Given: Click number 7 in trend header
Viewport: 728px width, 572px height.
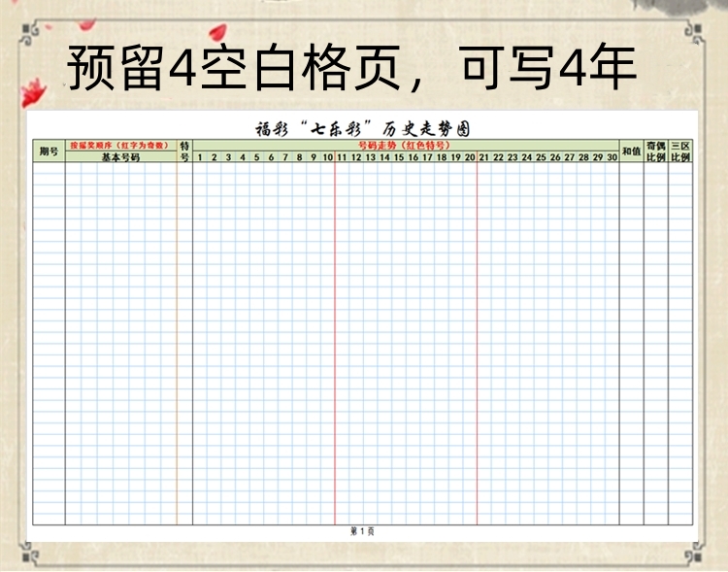Looking at the screenshot, I should [x=285, y=157].
